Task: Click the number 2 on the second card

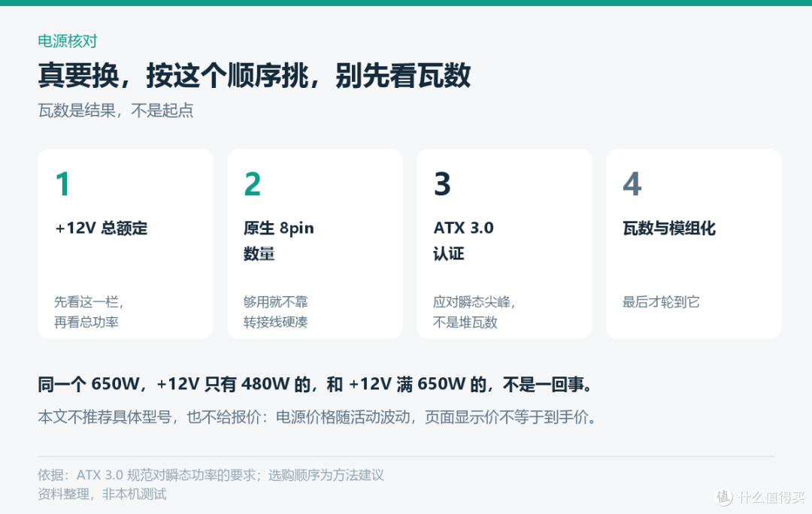Action: (x=252, y=184)
